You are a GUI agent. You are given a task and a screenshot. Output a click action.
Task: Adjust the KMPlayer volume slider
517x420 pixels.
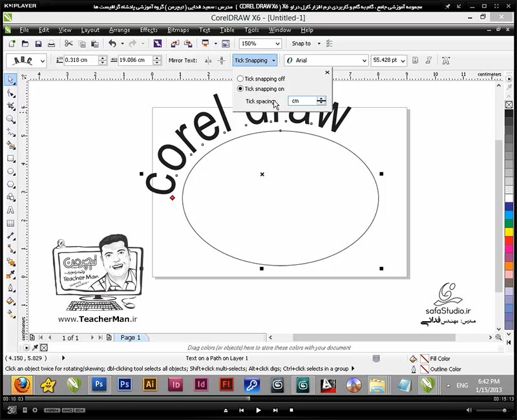[491, 410]
